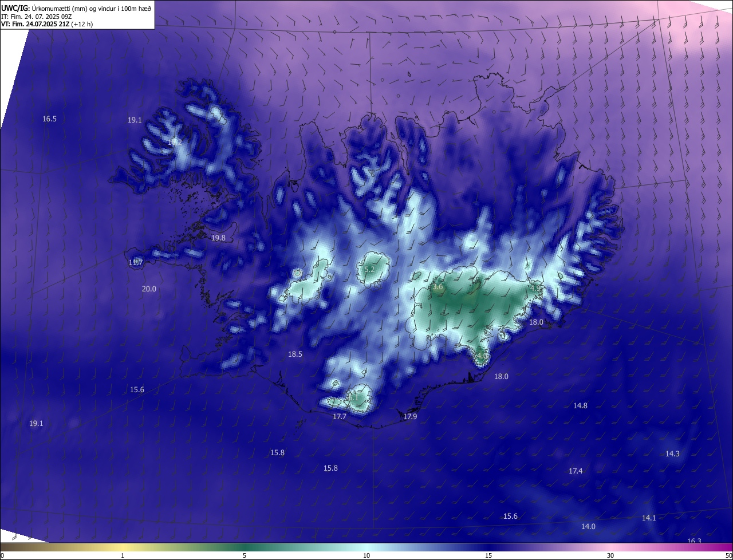Click the 17.4 value label

click(576, 471)
